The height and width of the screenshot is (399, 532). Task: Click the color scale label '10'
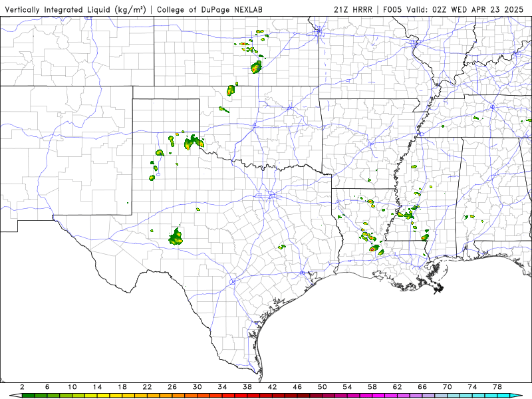[72, 387]
